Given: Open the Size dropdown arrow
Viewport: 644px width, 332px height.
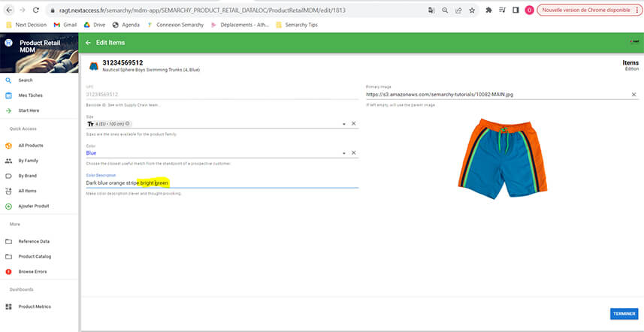Looking at the screenshot, I should pyautogui.click(x=343, y=124).
